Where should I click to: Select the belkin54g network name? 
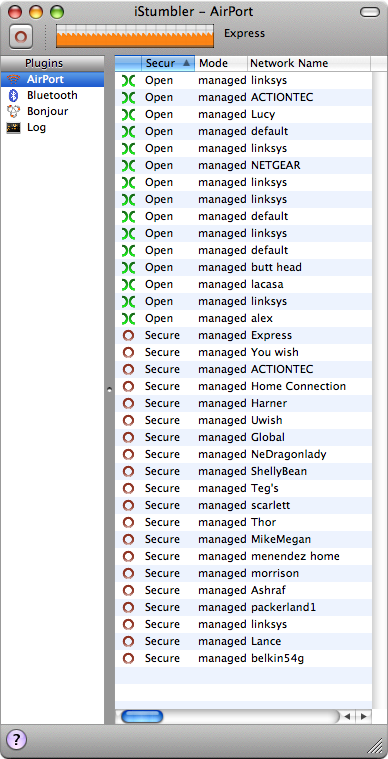pyautogui.click(x=278, y=659)
